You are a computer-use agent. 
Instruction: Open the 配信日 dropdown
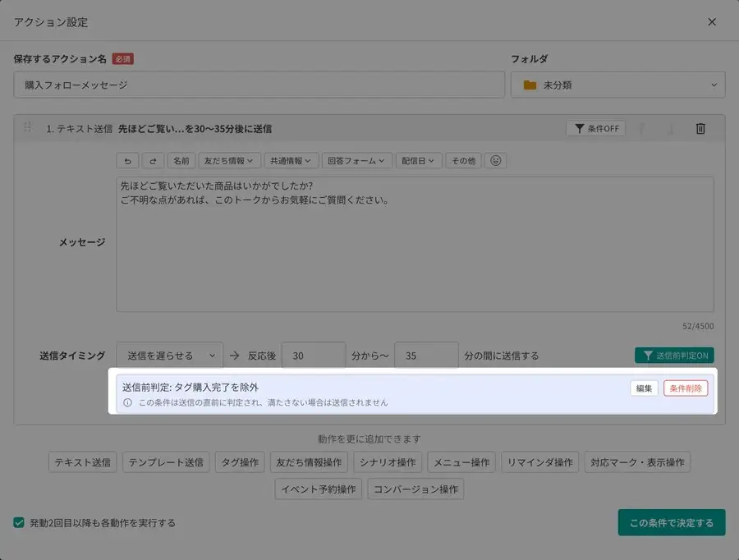point(419,161)
